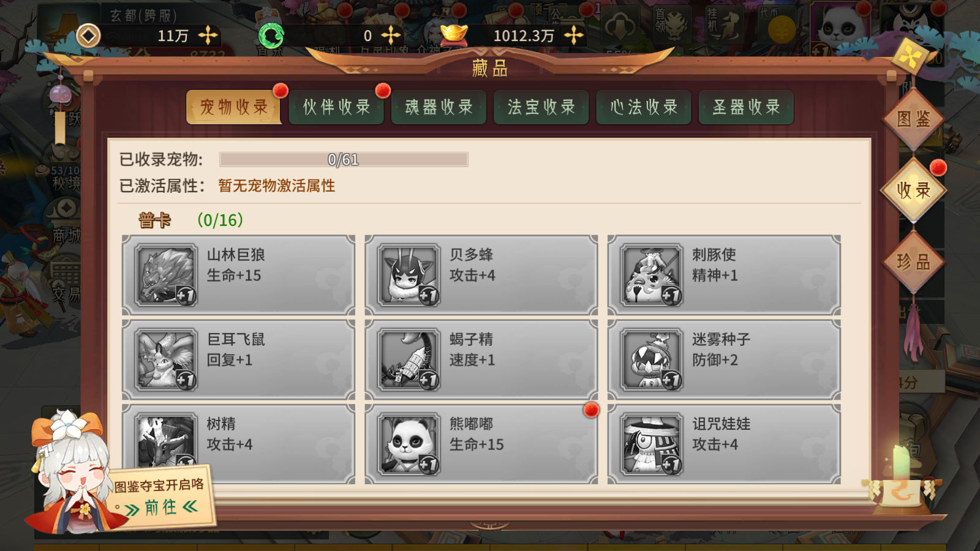980x551 pixels.
Task: Tap the 贝多蜂 pet portrait
Action: point(409,275)
